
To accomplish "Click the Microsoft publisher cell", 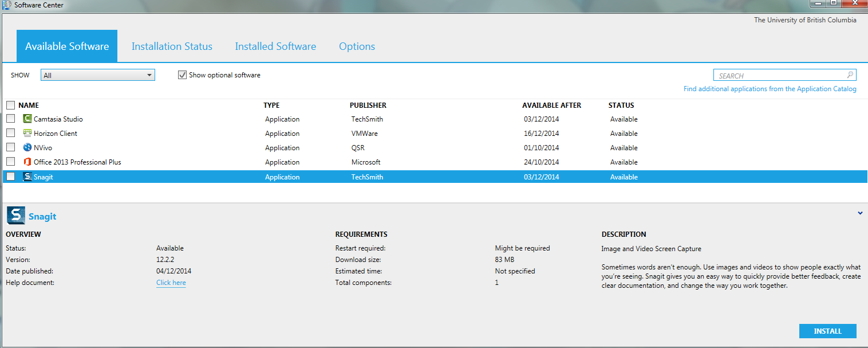I will pyautogui.click(x=366, y=162).
